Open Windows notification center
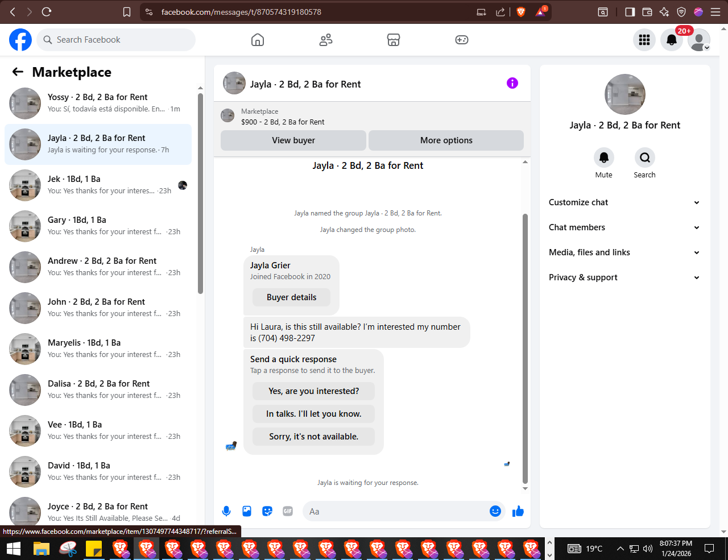The image size is (728, 560). pyautogui.click(x=709, y=549)
